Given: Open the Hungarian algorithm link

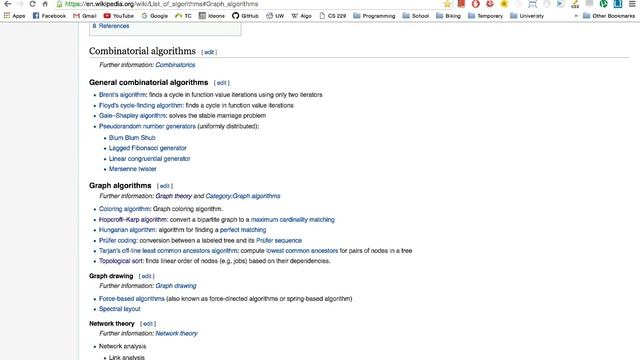Looking at the screenshot, I should (127, 230).
